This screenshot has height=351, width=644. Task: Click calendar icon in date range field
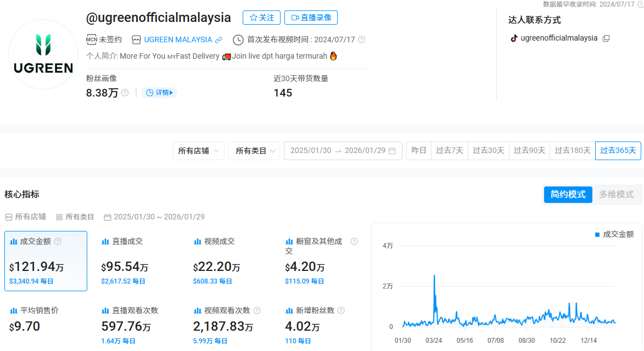coord(392,151)
